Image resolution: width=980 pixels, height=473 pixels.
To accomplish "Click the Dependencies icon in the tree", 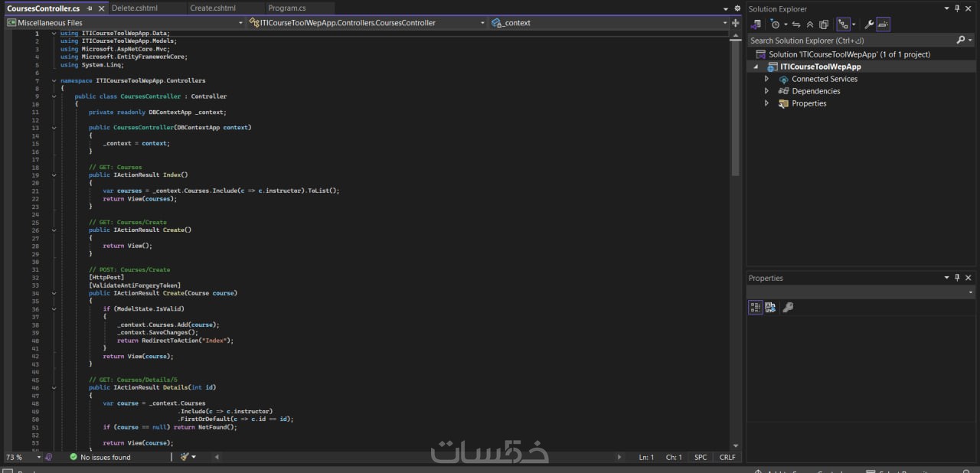I will [x=783, y=91].
